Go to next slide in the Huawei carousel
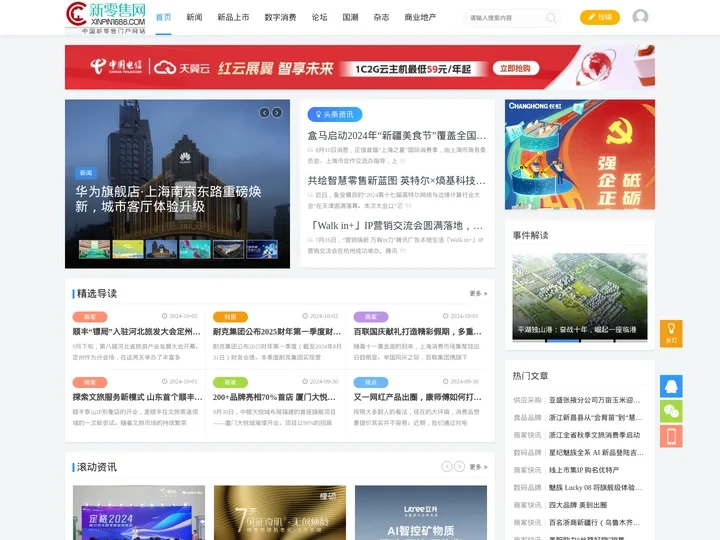Screen dimensions: 720x540 coord(277,112)
